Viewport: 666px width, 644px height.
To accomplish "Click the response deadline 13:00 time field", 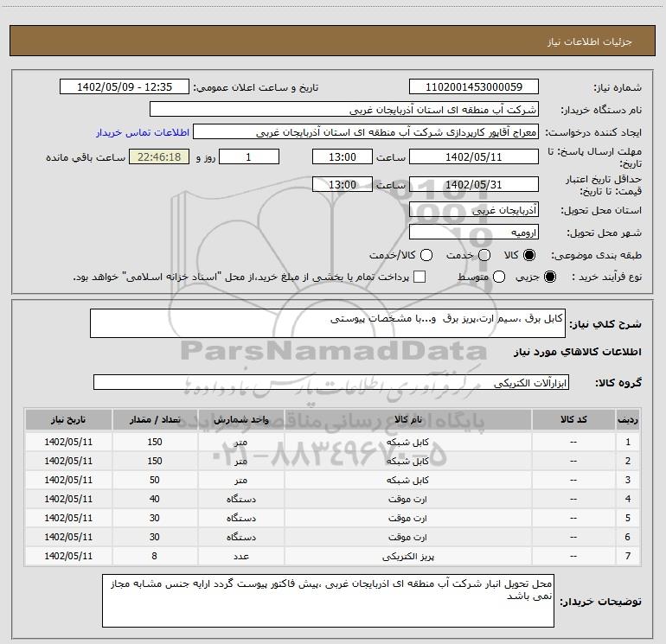I will 343,156.
